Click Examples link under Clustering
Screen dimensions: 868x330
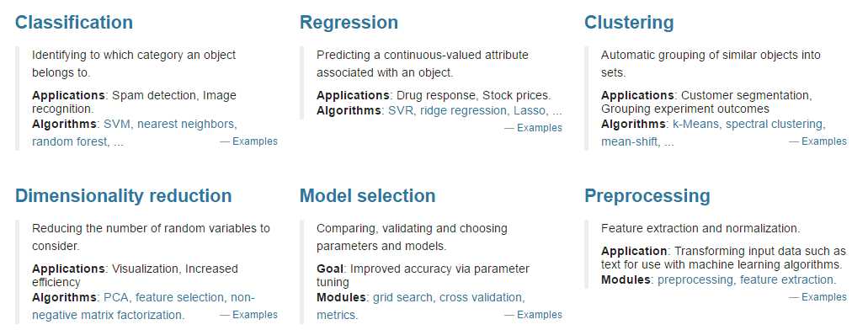point(823,141)
